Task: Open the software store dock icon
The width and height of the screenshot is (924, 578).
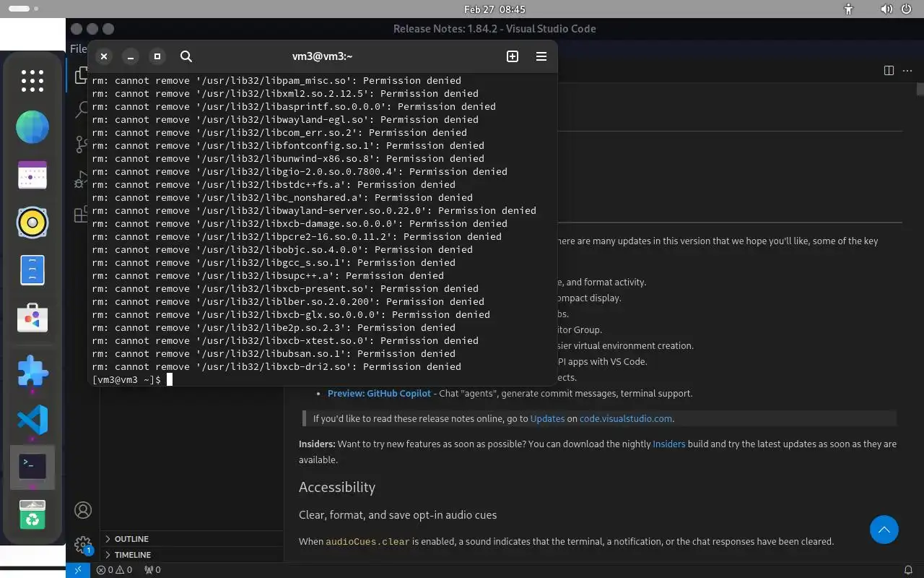Action: coord(32,318)
